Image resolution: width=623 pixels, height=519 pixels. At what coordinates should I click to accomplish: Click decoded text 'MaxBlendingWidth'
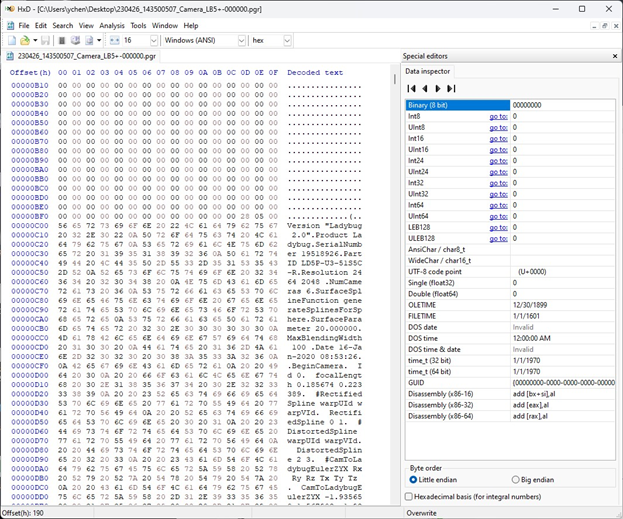pyautogui.click(x=324, y=338)
